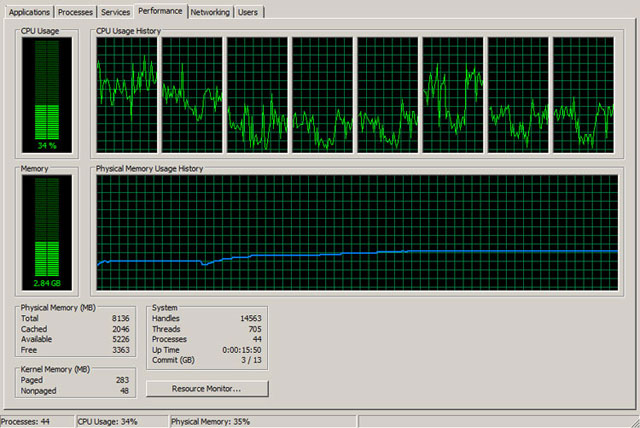
Task: Select the first CPU core history graph
Action: coord(127,95)
